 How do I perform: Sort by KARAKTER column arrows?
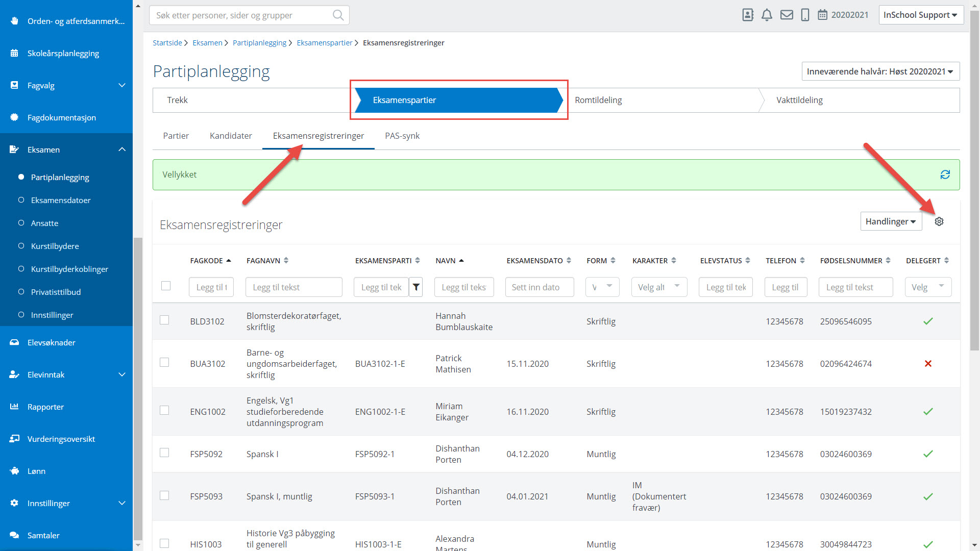(674, 261)
